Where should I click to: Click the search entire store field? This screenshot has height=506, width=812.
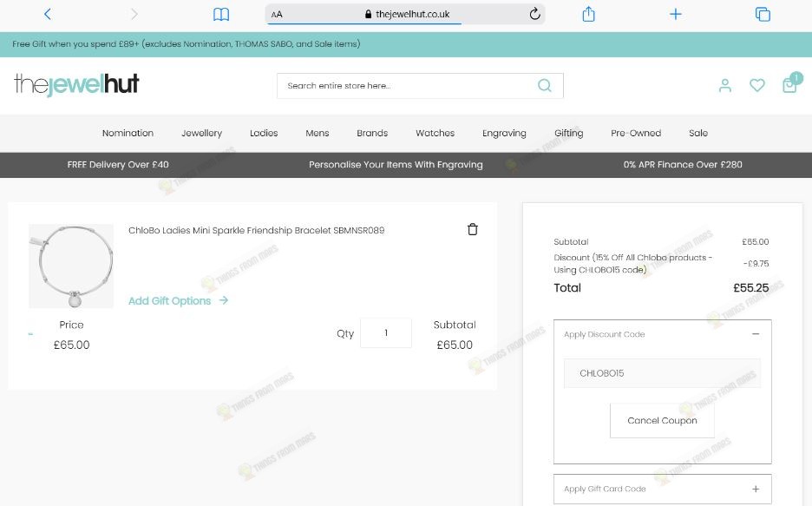[x=420, y=85]
